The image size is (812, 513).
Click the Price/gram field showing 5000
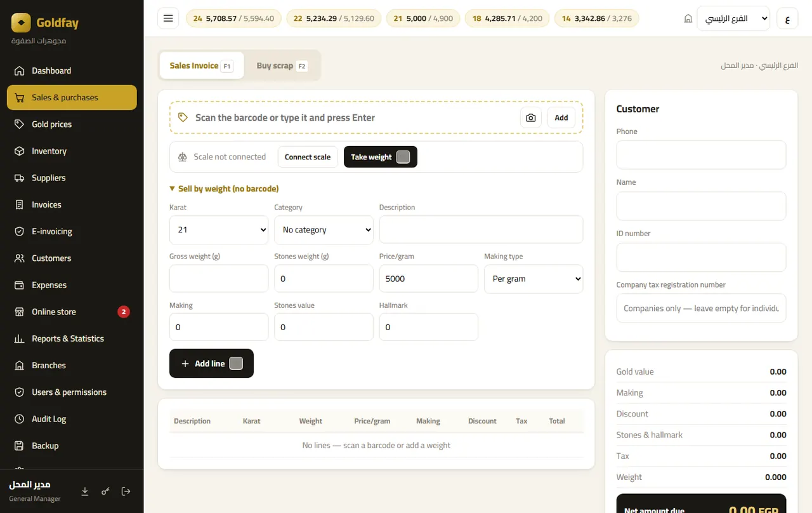(428, 279)
